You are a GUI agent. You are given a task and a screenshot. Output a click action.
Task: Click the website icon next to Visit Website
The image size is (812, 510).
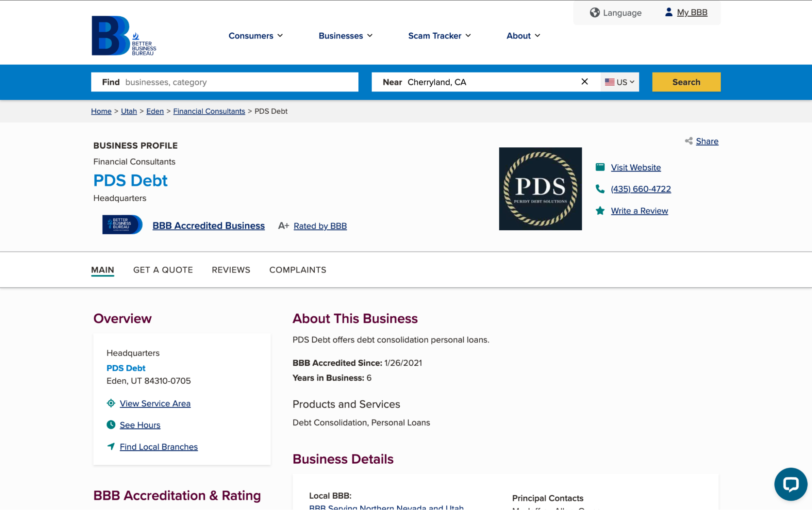click(600, 167)
